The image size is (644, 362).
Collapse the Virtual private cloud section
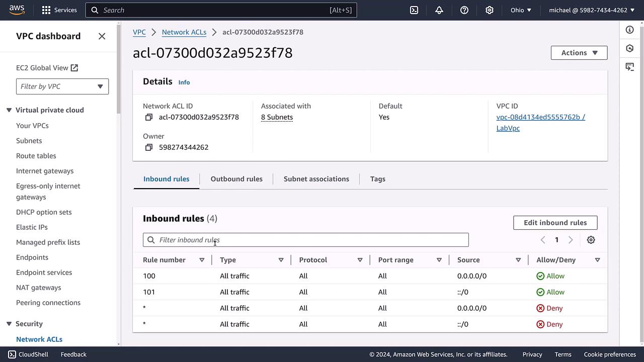(9, 110)
